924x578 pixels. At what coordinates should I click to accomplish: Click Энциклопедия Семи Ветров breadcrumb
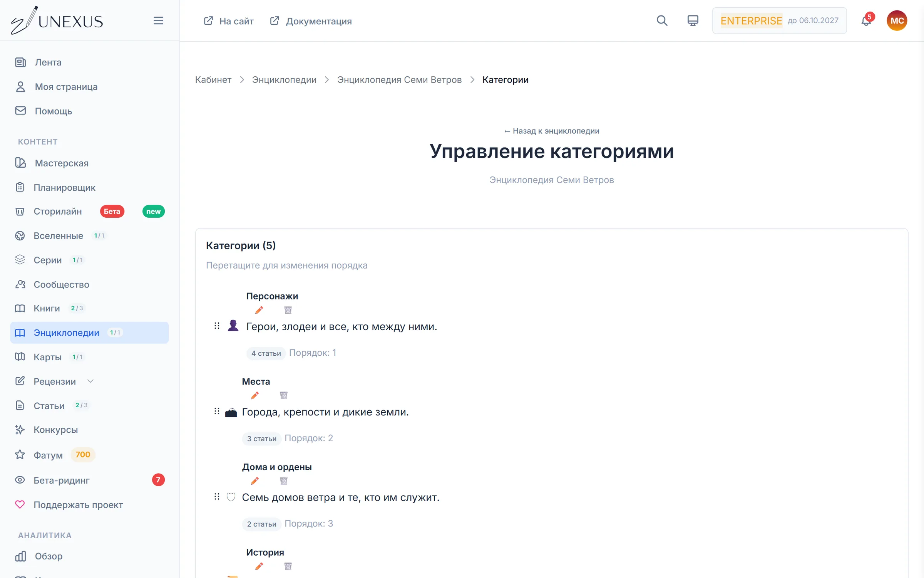(399, 80)
